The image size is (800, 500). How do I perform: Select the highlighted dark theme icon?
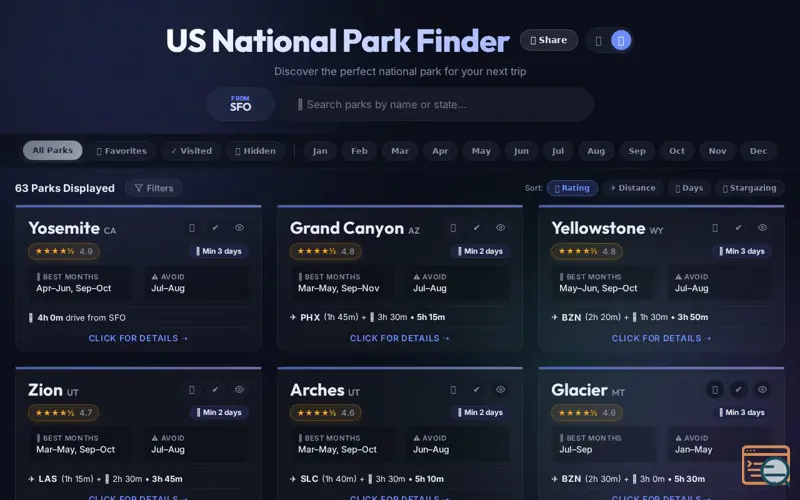click(621, 41)
